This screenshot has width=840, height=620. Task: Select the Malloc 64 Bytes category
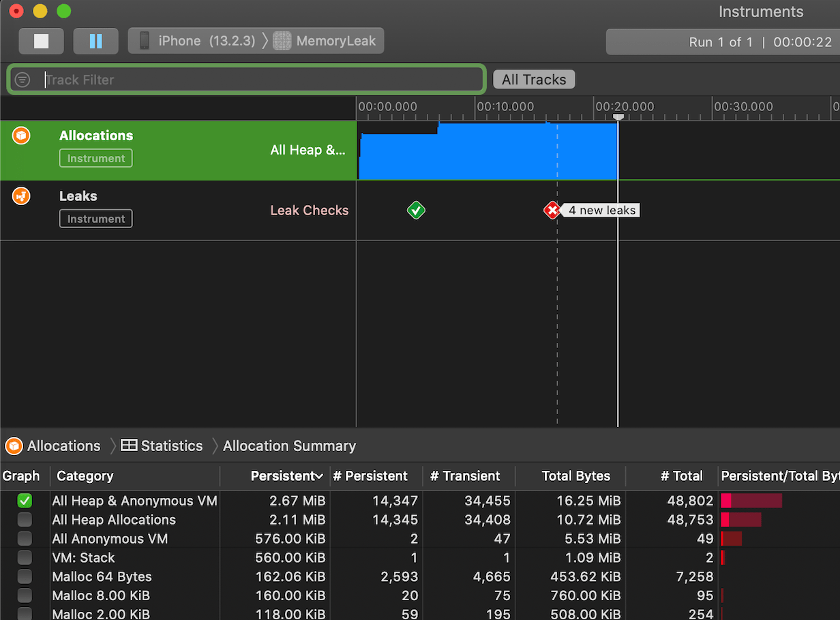point(102,577)
